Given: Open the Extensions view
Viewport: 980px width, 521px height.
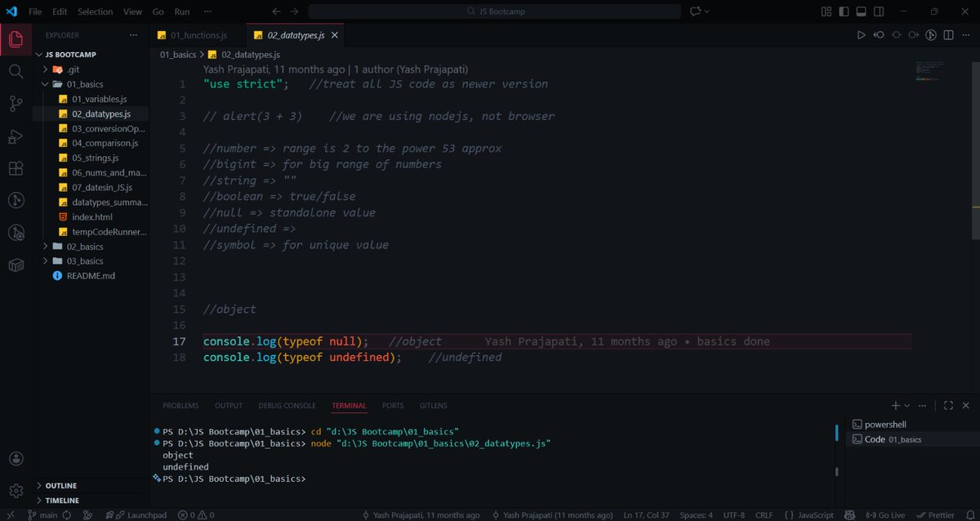Looking at the screenshot, I should coord(16,168).
